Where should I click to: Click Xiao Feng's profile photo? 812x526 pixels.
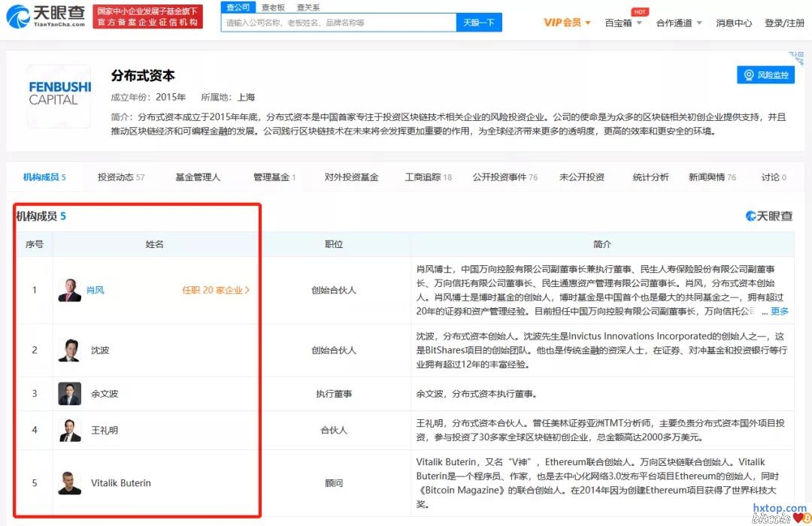(x=70, y=290)
